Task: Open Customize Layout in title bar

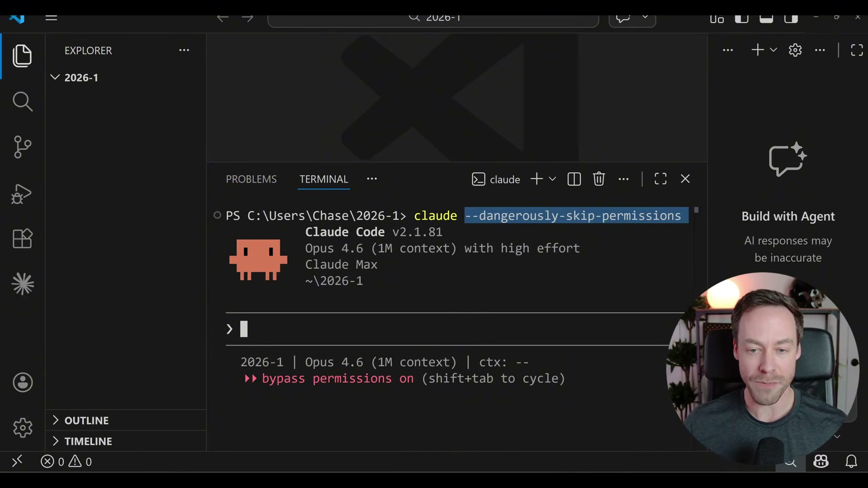Action: 717,19
